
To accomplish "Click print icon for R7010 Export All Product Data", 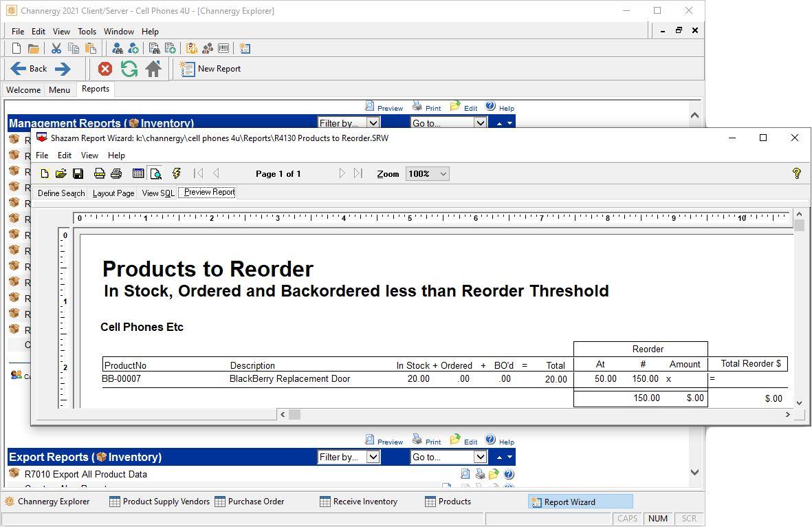I will 480,474.
